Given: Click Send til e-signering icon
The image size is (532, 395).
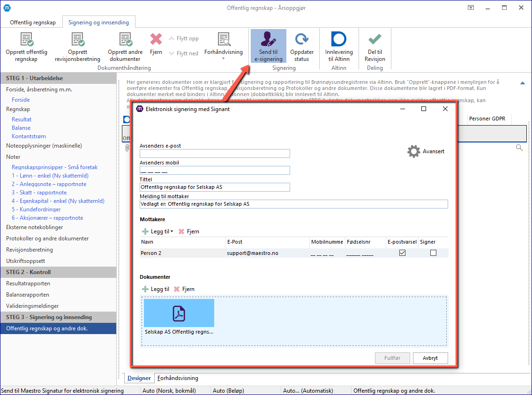Looking at the screenshot, I should pyautogui.click(x=269, y=39).
